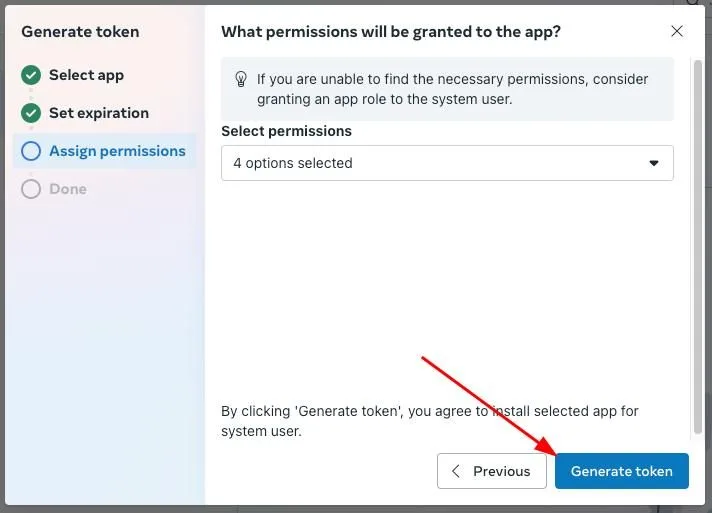Click the blue circle beside Assign permissions
This screenshot has height=513, width=712.
[x=31, y=151]
